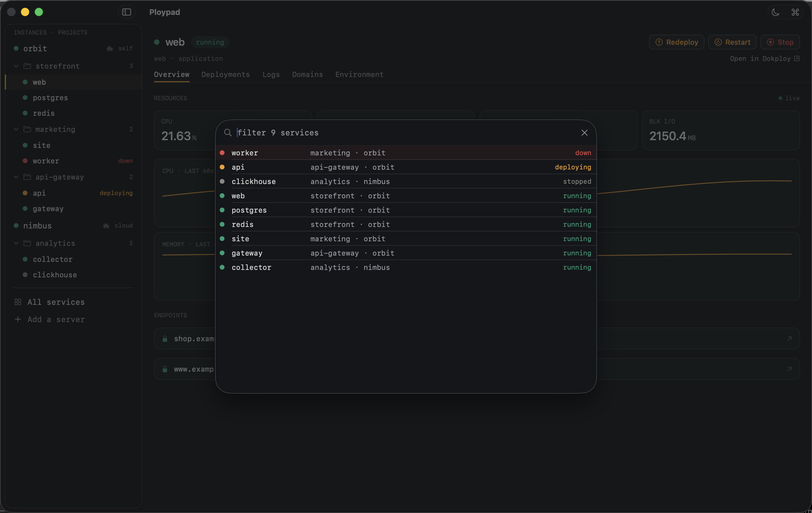This screenshot has height=513, width=812.
Task: Click the Redeploy button
Action: (x=676, y=42)
